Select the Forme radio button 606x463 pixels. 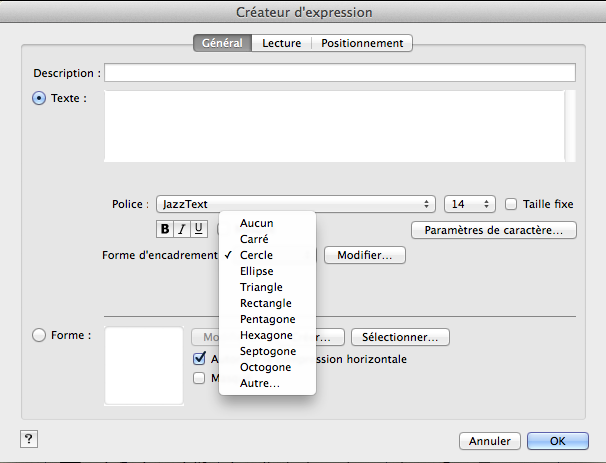pyautogui.click(x=40, y=335)
